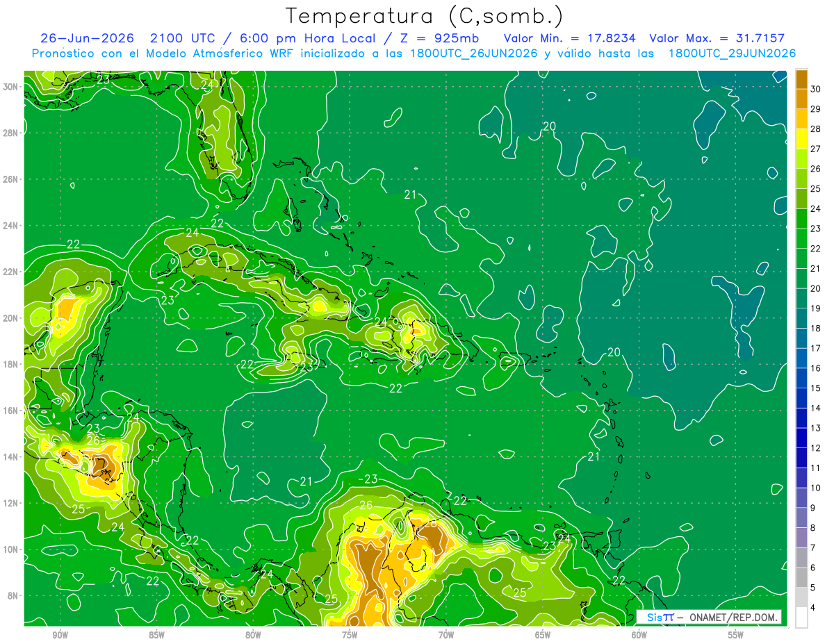The height and width of the screenshot is (644, 834).
Task: Click the 2100 UTC time text
Action: (184, 38)
